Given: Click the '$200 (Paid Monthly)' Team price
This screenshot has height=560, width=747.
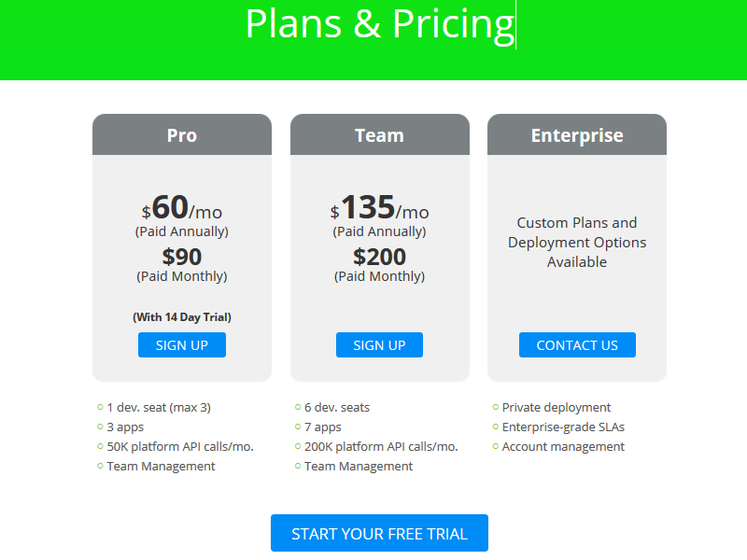Looking at the screenshot, I should [379, 264].
